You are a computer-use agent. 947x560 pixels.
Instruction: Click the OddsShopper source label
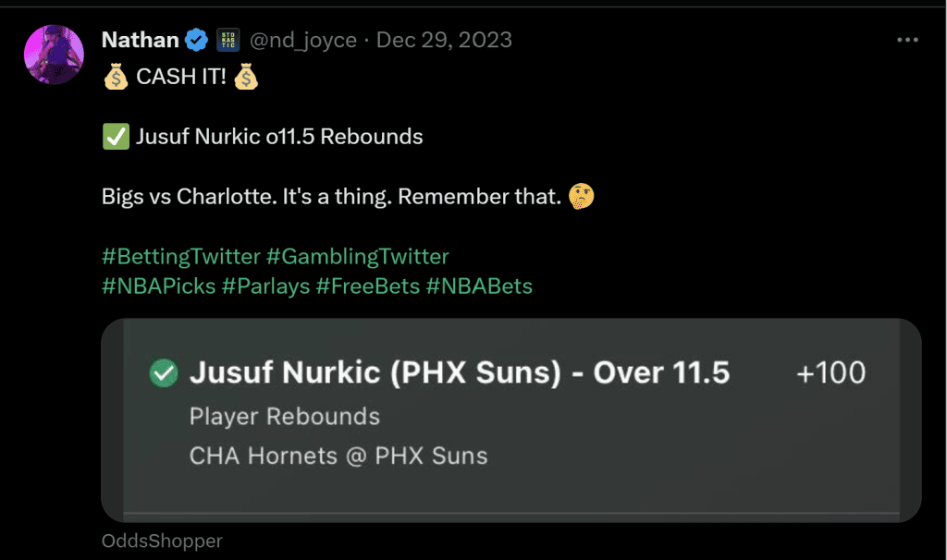click(162, 541)
